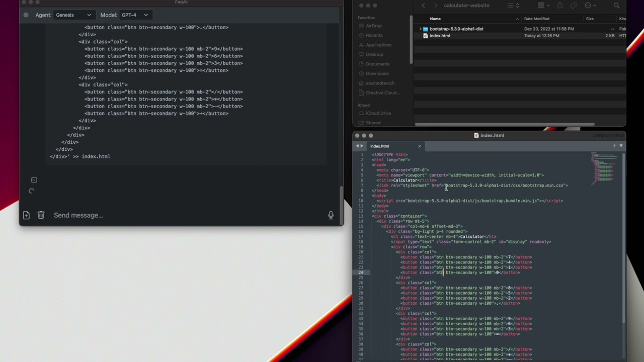The height and width of the screenshot is (362, 644).
Task: Open Shared in Finder sidebar
Action: pyautogui.click(x=373, y=123)
